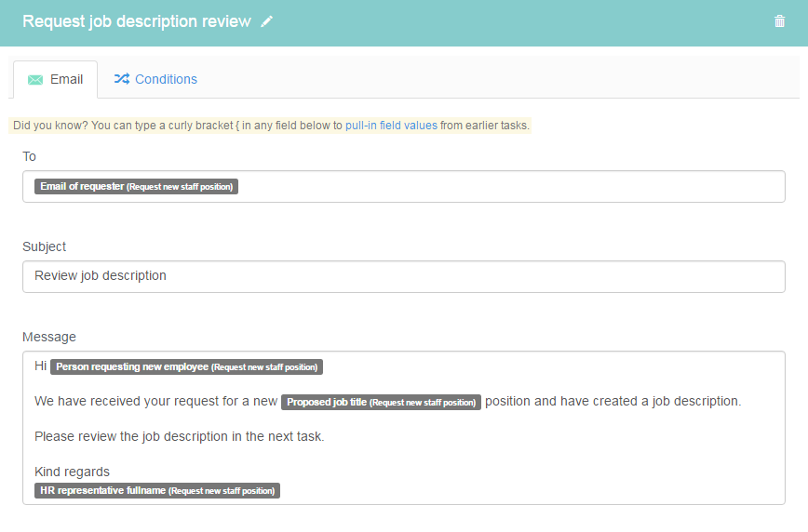Image resolution: width=808 pixels, height=532 pixels.
Task: Switch to the Email tab
Action: pyautogui.click(x=66, y=80)
